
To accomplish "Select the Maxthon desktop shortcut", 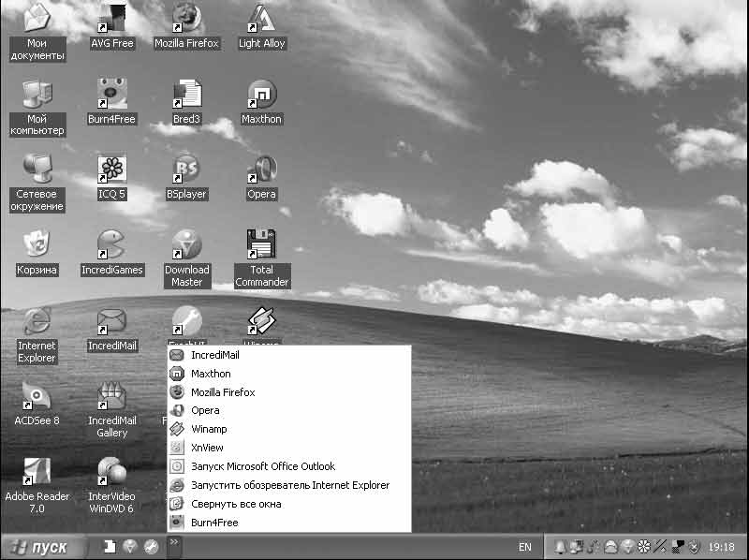I will click(x=262, y=102).
